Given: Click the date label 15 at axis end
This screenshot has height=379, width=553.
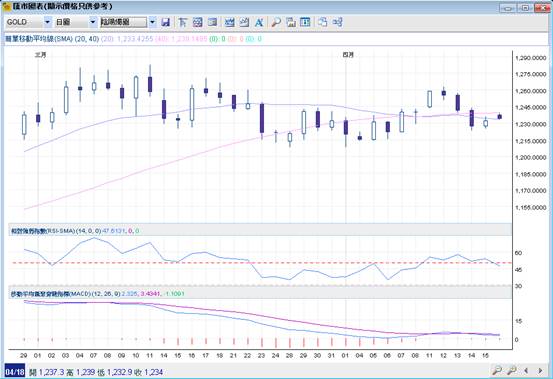Looking at the screenshot, I should (x=485, y=355).
